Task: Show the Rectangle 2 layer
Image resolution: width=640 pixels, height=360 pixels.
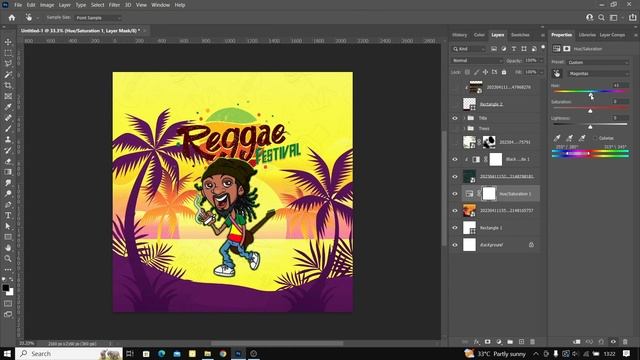Action: click(455, 104)
